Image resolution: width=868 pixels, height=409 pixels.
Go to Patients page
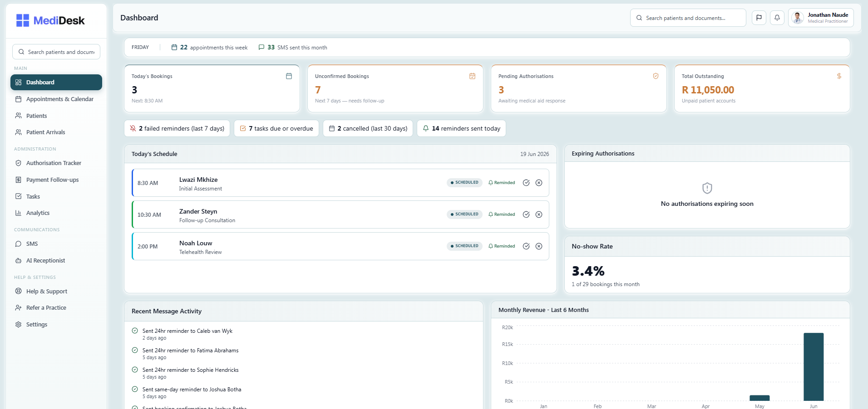(x=56, y=116)
